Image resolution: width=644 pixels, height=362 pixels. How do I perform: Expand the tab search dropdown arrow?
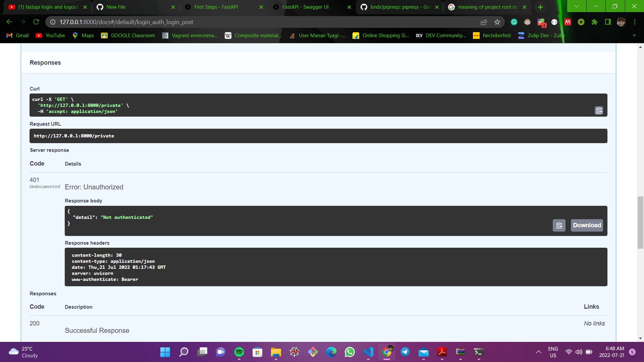[x=577, y=6]
